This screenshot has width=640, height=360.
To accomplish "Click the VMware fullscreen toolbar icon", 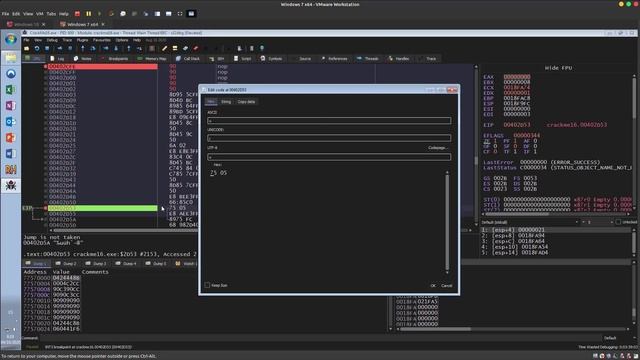I will click(x=180, y=13).
